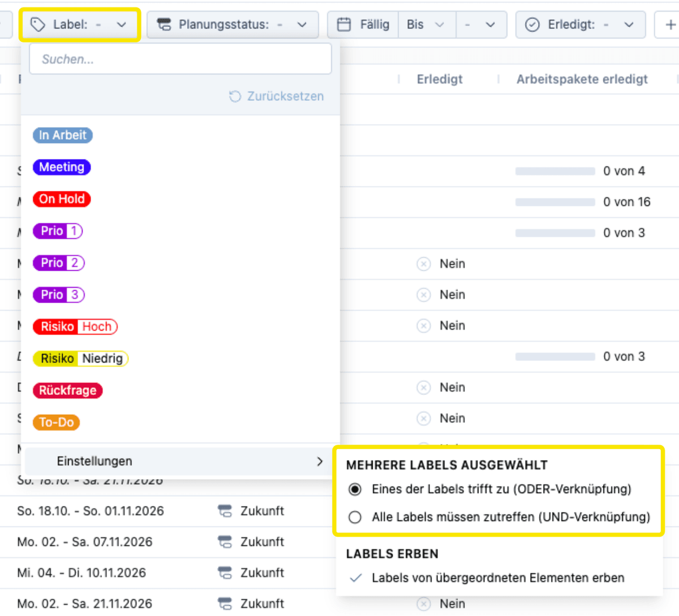This screenshot has height=616, width=679.
Task: Click planning icon in row Mo. 02. - Sa. 21.11.2026
Action: [225, 604]
